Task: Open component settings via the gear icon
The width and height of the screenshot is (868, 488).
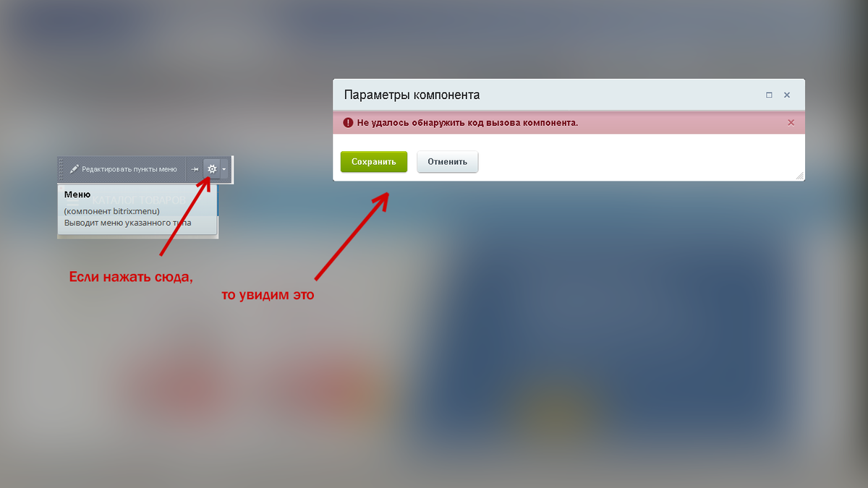Action: [212, 169]
